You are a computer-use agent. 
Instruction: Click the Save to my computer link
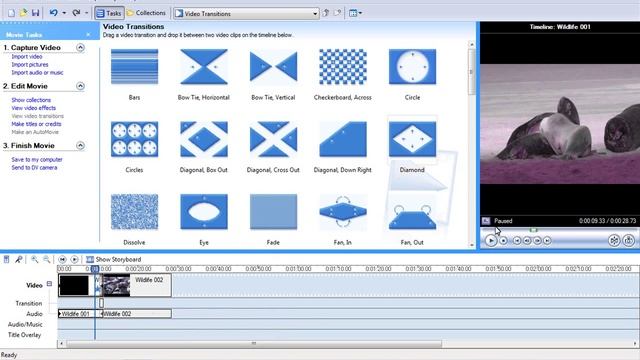point(37,160)
